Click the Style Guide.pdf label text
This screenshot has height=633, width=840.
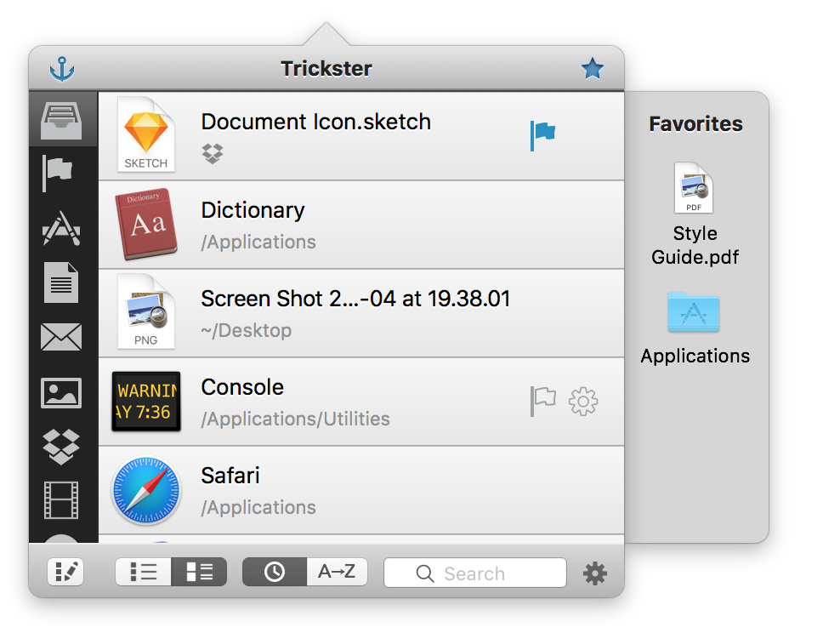pyautogui.click(x=695, y=245)
